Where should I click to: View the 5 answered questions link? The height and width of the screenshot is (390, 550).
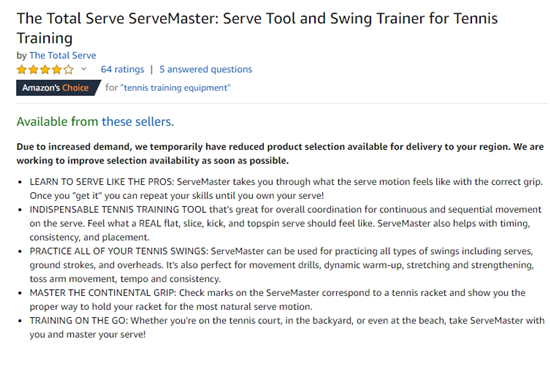pyautogui.click(x=206, y=69)
